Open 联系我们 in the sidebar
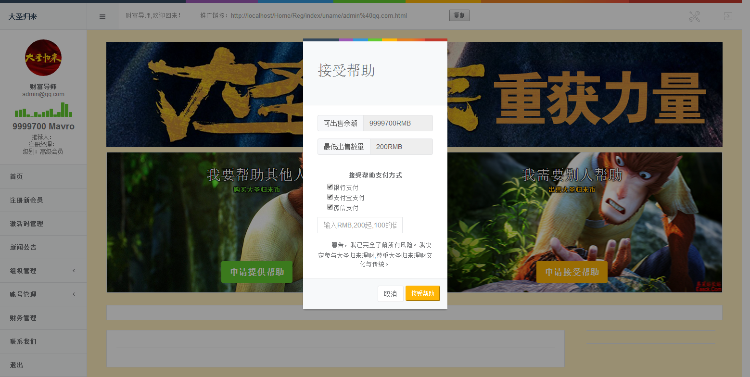The image size is (750, 377). pos(43,342)
